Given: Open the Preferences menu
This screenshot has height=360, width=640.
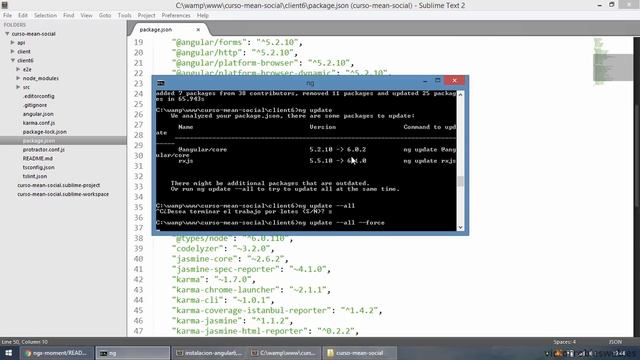Looking at the screenshot, I should click(x=176, y=15).
